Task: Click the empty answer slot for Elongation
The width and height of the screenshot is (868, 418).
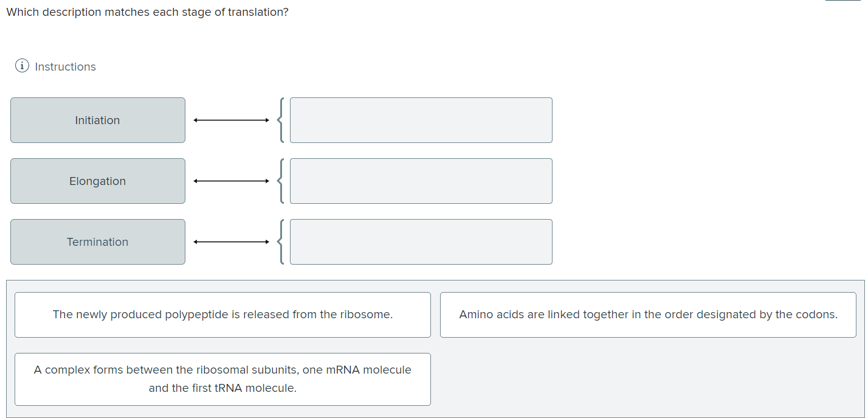Action: [421, 181]
